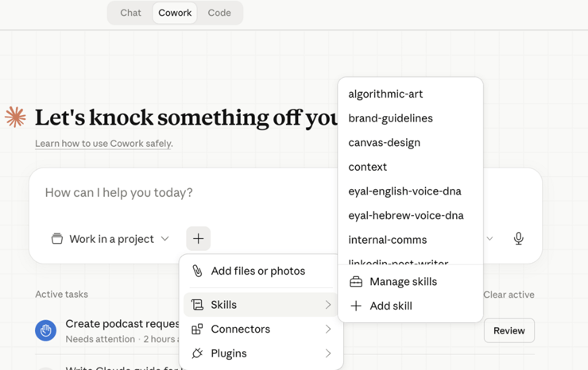Click the Skills menu icon
588x370 pixels.
click(197, 305)
